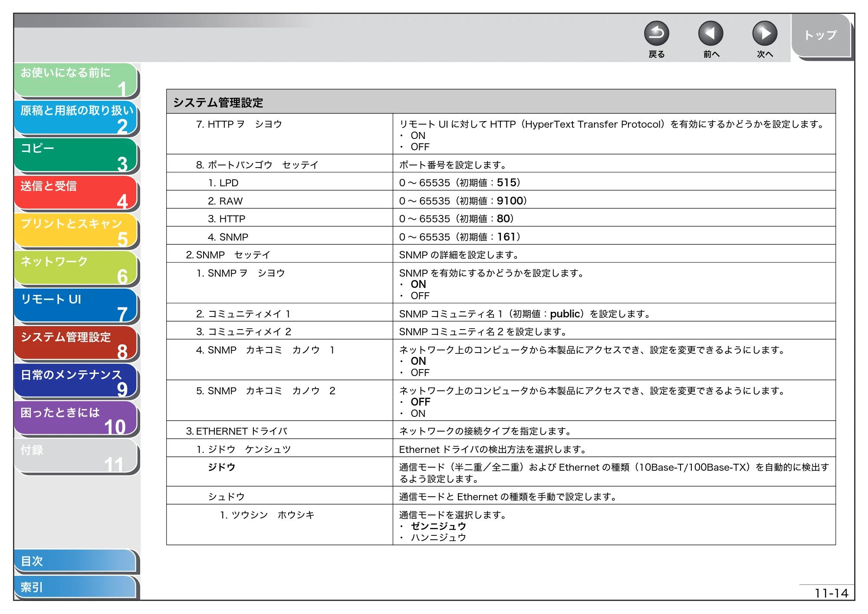Open chapter 5 プリントとスキャン tab
Viewport: 868px width, 614px height.
(76, 231)
